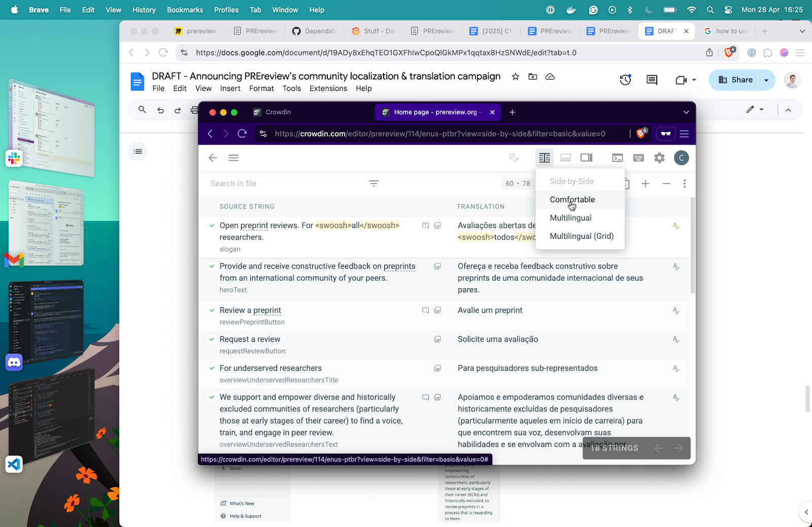Toggle approval check for 'Review a preprint'
The width and height of the screenshot is (812, 527).
pyautogui.click(x=212, y=310)
